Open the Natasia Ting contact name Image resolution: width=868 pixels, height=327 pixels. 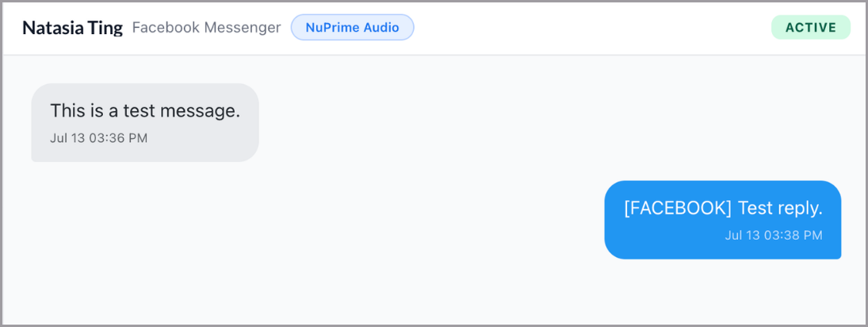[x=72, y=28]
